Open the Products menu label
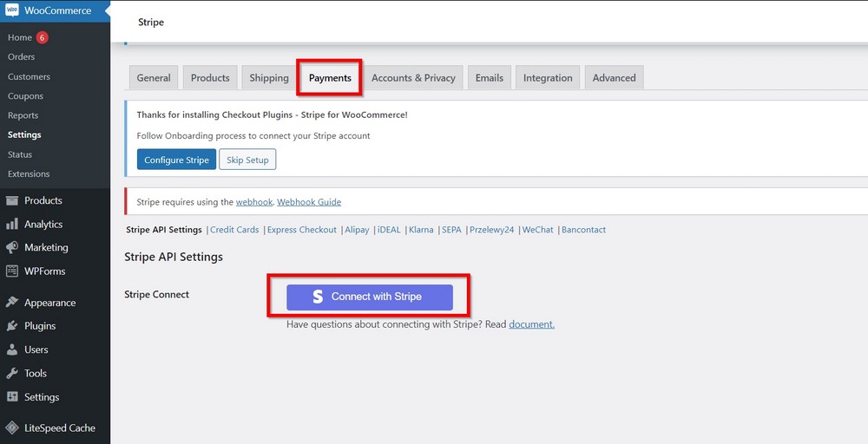The image size is (868, 444). tap(43, 200)
